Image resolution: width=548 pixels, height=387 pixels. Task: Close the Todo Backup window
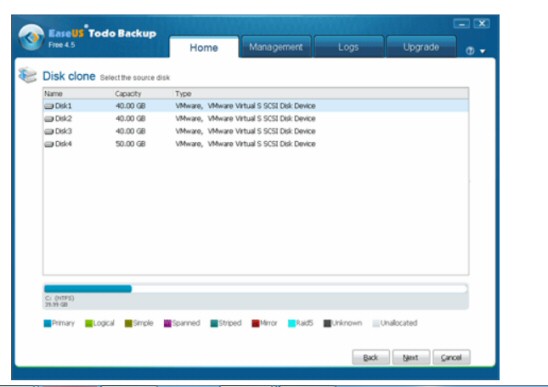tap(482, 24)
